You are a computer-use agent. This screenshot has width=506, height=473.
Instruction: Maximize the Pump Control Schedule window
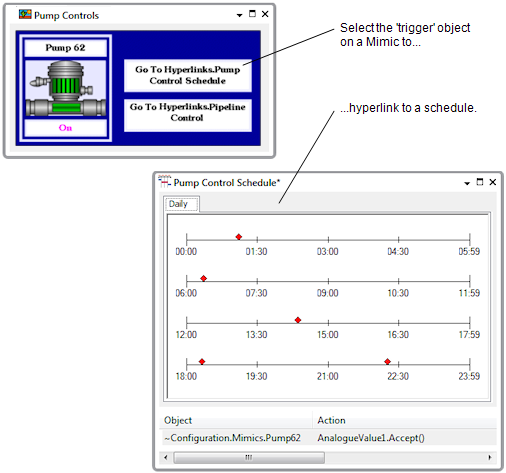tap(480, 182)
